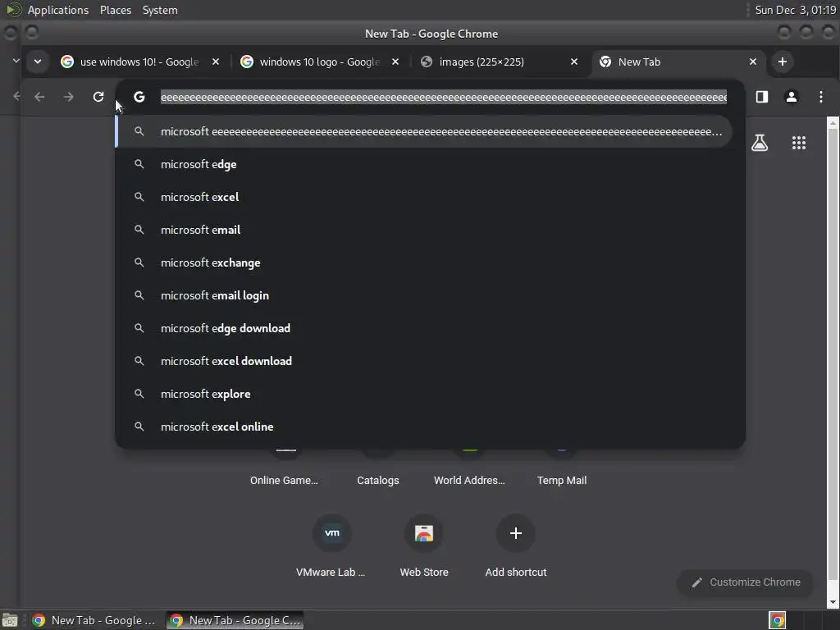This screenshot has width=840, height=630.
Task: Expand the tab search dropdown
Action: point(38,62)
